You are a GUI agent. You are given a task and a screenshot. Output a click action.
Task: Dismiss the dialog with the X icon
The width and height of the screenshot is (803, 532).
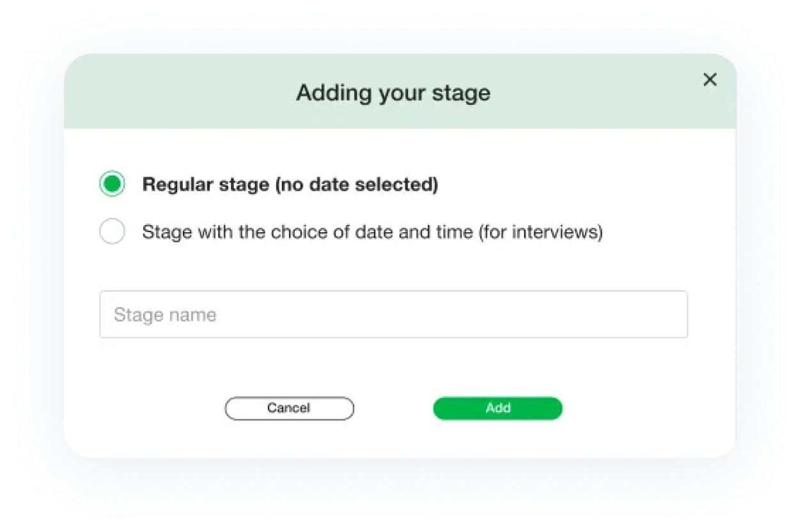(x=710, y=80)
